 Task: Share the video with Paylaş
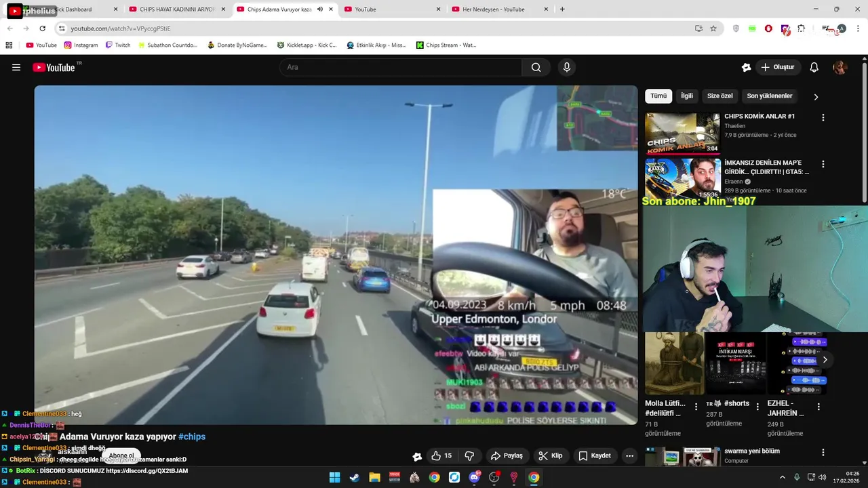(507, 455)
